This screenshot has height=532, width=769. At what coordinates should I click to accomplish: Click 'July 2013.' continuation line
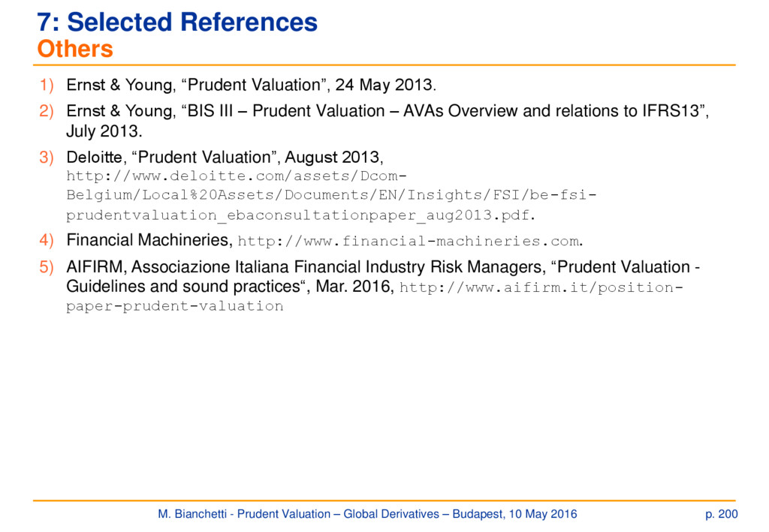point(104,131)
